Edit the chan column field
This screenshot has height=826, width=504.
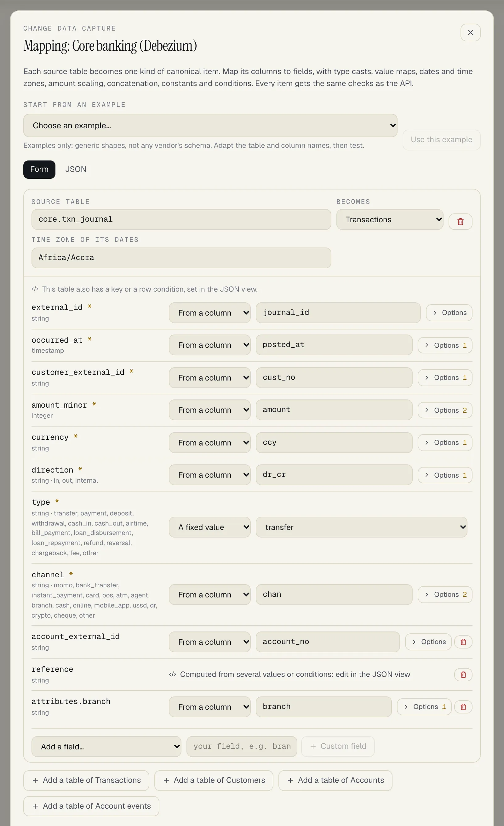click(334, 594)
